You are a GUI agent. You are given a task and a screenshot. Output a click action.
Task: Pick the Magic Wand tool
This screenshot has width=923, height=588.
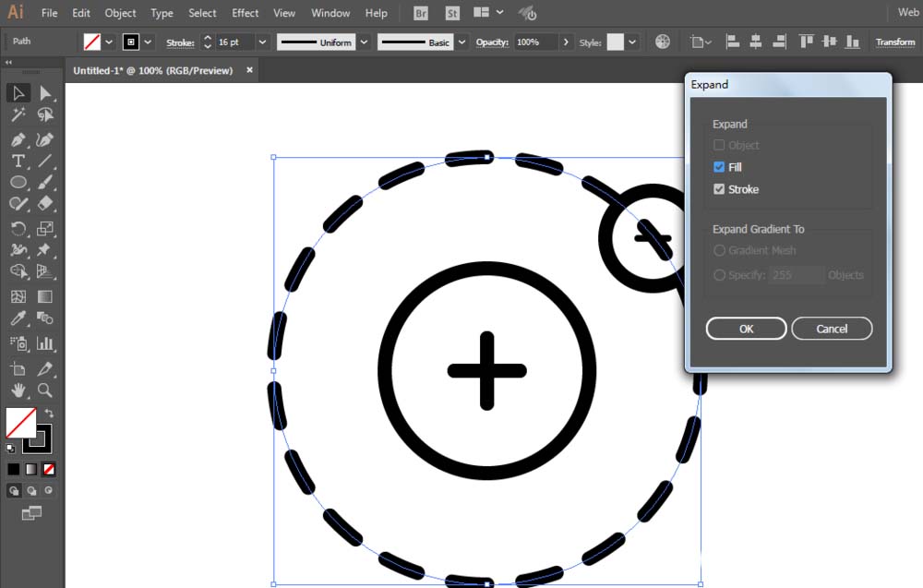(18, 115)
